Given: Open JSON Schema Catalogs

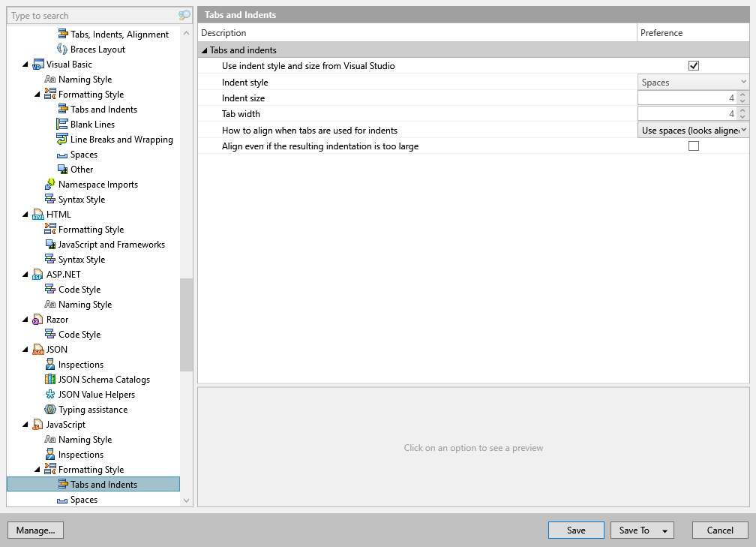Looking at the screenshot, I should 103,379.
